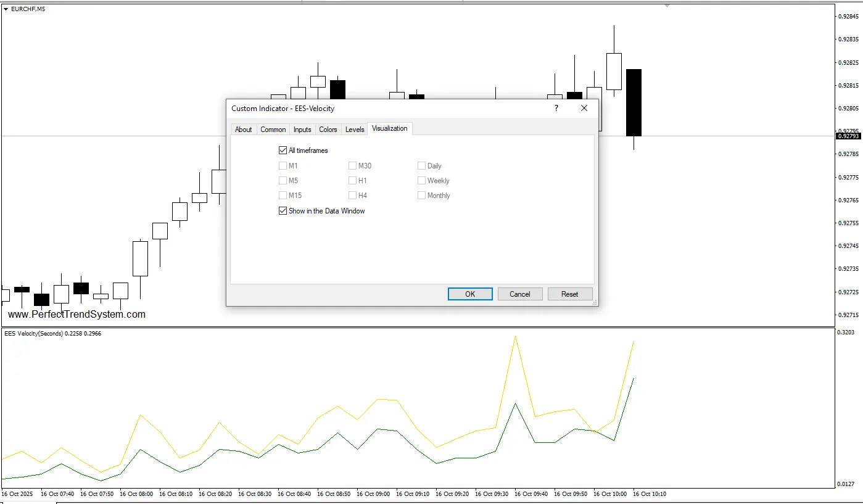Close the Custom Indicator dialog
The height and width of the screenshot is (504, 863).
pos(584,108)
